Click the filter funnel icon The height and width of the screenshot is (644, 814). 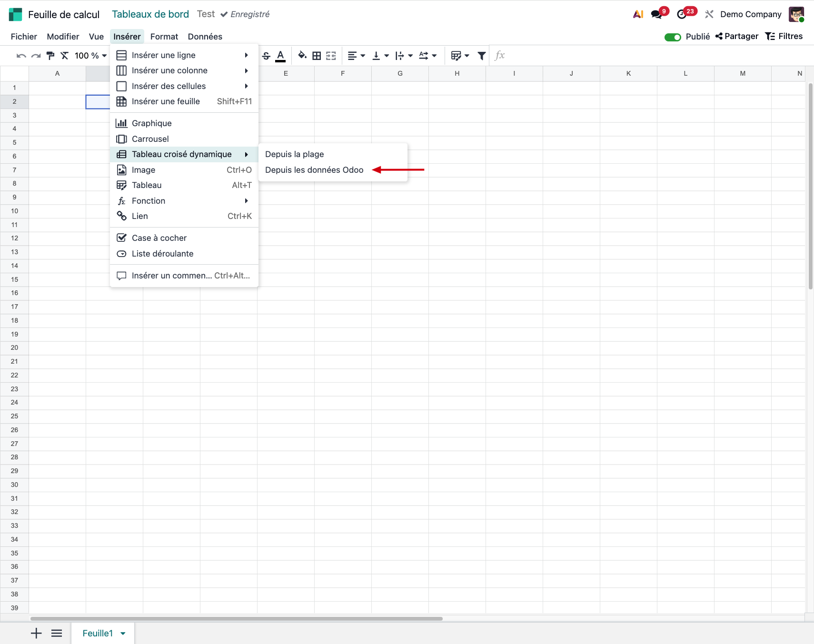(x=482, y=56)
